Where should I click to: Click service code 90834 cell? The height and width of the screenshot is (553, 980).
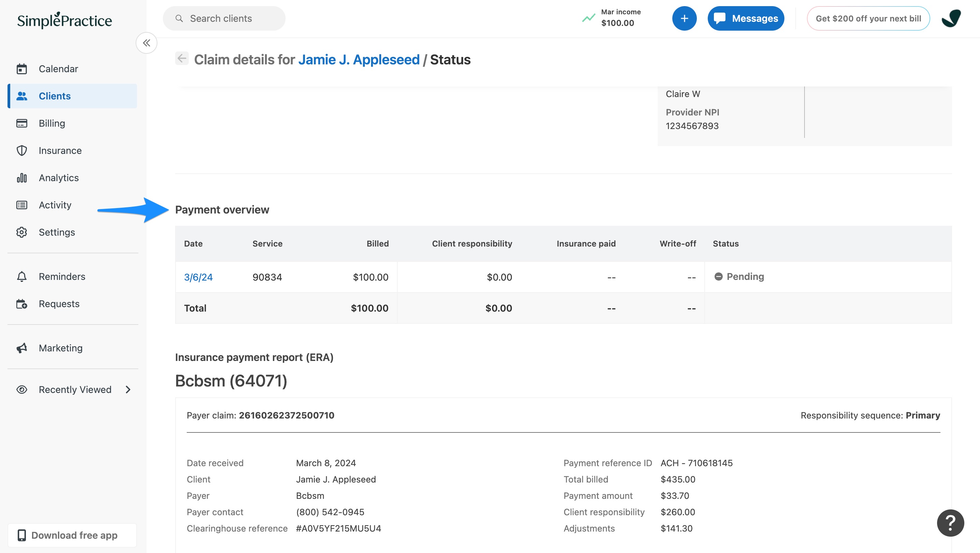point(267,277)
